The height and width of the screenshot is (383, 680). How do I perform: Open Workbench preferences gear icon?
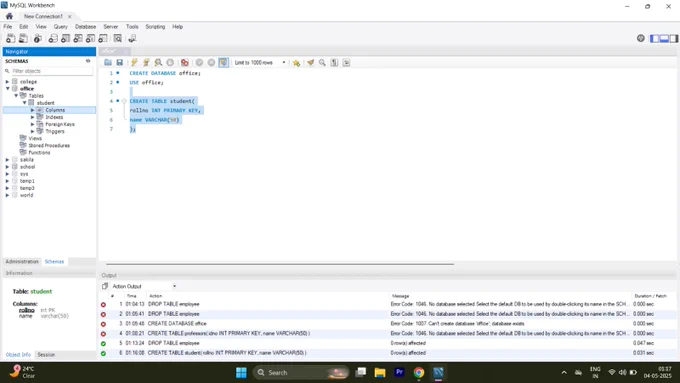(x=641, y=38)
